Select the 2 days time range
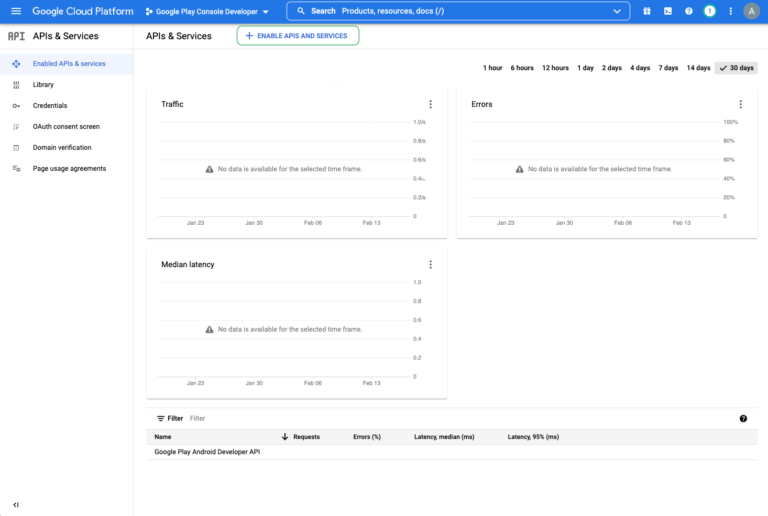768x516 pixels. click(612, 68)
